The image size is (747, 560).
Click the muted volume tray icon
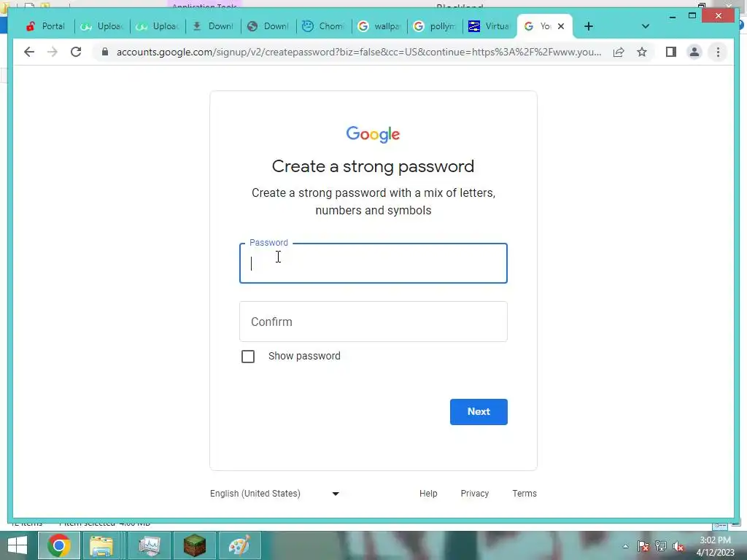click(x=678, y=546)
